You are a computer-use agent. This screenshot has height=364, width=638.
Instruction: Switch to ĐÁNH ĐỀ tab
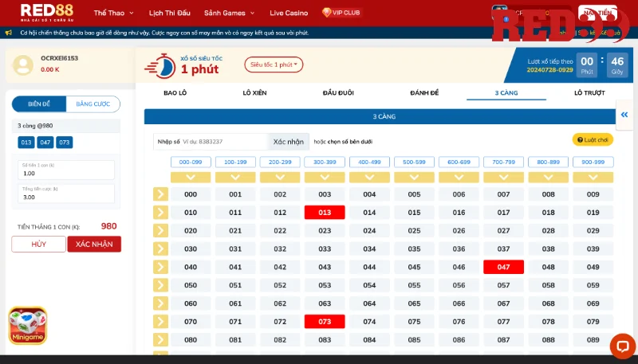pos(424,92)
